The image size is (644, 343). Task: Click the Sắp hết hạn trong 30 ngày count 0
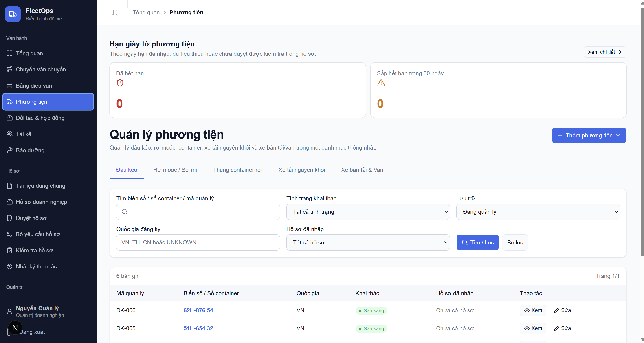(x=380, y=103)
